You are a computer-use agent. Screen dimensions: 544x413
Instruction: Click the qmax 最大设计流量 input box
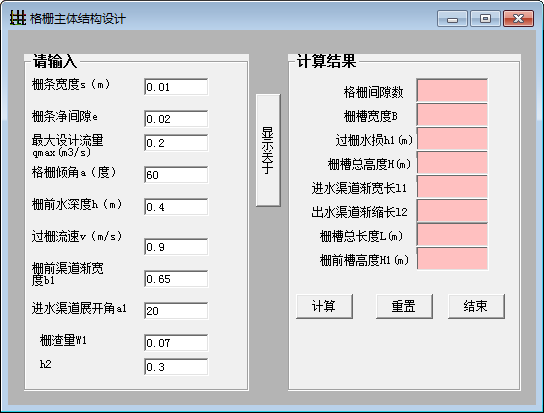tap(176, 143)
